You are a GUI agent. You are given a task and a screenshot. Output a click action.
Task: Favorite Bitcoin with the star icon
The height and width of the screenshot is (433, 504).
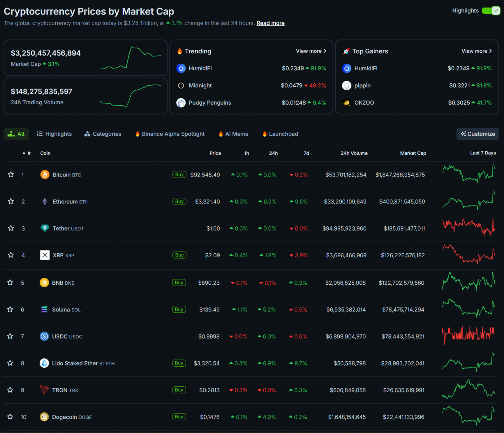[11, 175]
